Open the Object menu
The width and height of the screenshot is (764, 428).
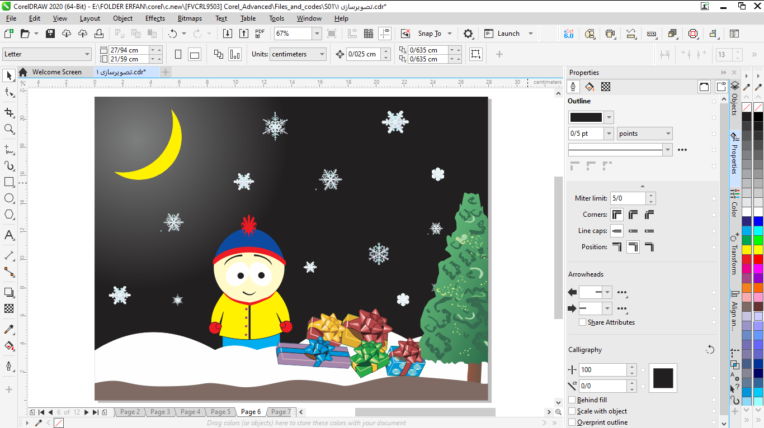point(123,18)
